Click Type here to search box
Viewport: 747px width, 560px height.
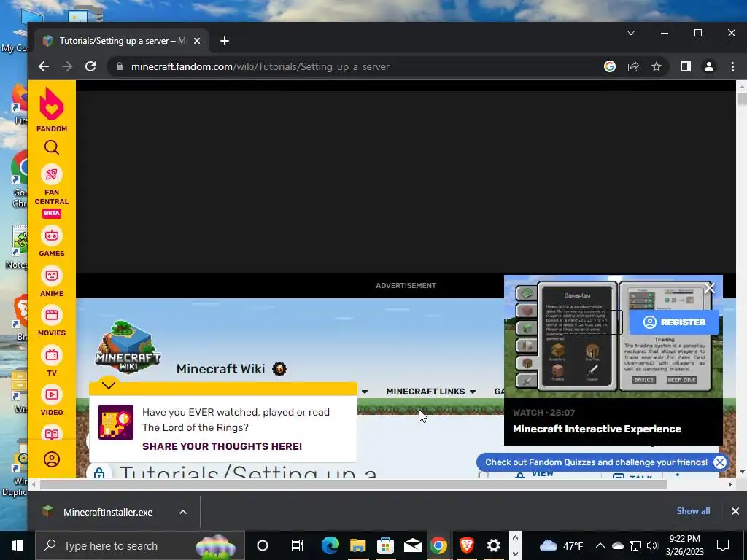(140, 545)
